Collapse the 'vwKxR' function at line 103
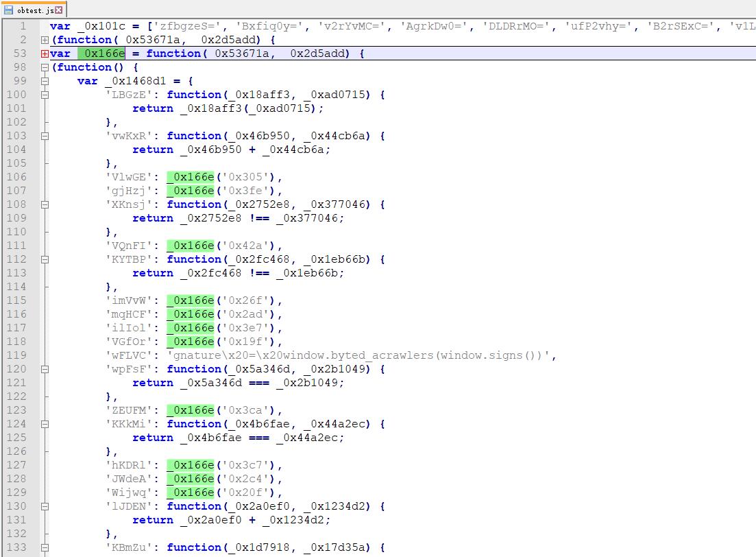The image size is (756, 557). pos(45,136)
